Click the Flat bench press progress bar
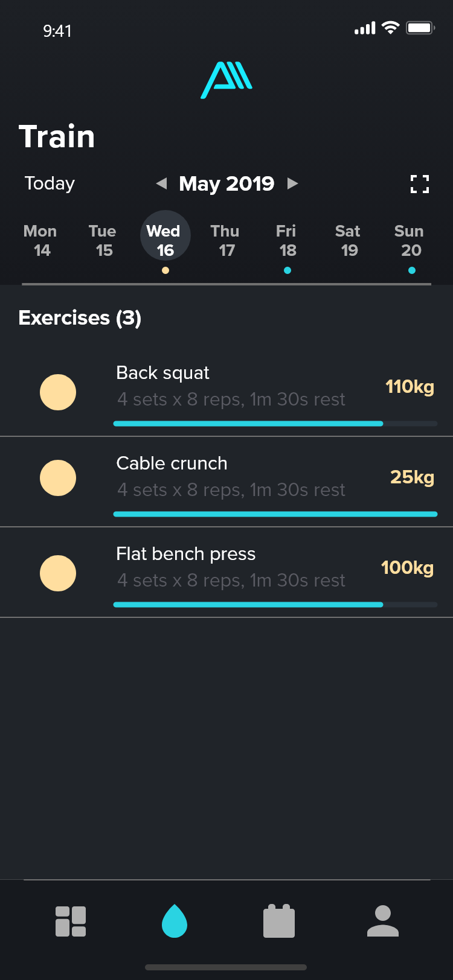The width and height of the screenshot is (453, 980). click(275, 605)
